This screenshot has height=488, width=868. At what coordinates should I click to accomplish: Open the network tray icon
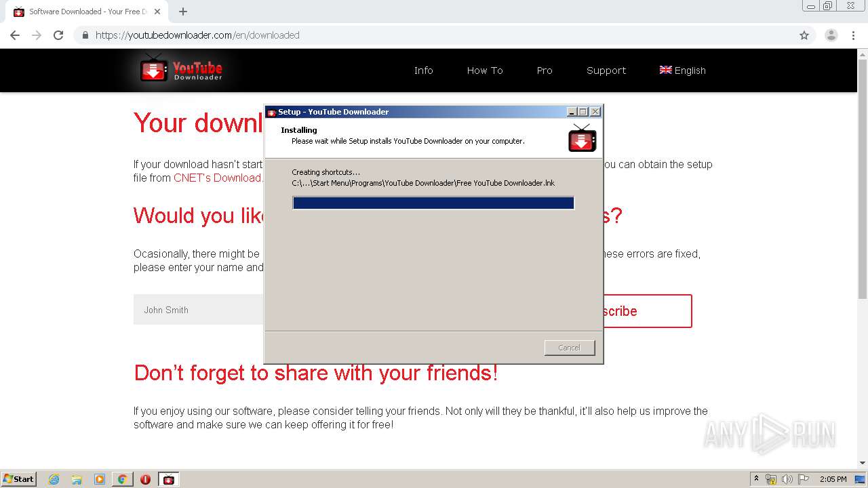(x=771, y=479)
